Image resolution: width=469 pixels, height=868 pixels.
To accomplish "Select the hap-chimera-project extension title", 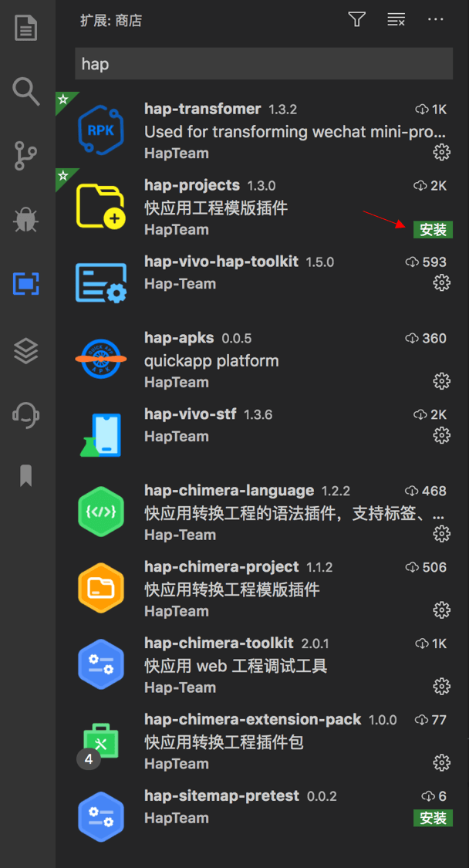I will (x=221, y=567).
